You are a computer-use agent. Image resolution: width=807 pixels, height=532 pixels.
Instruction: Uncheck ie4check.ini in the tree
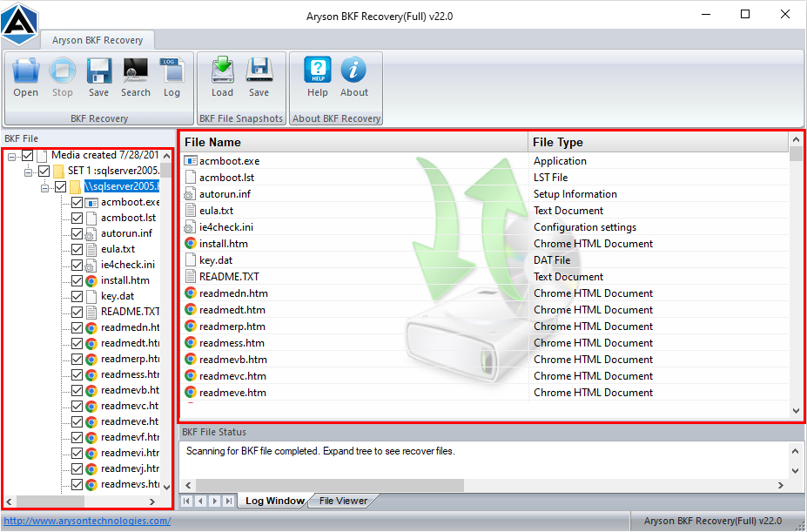pos(77,265)
